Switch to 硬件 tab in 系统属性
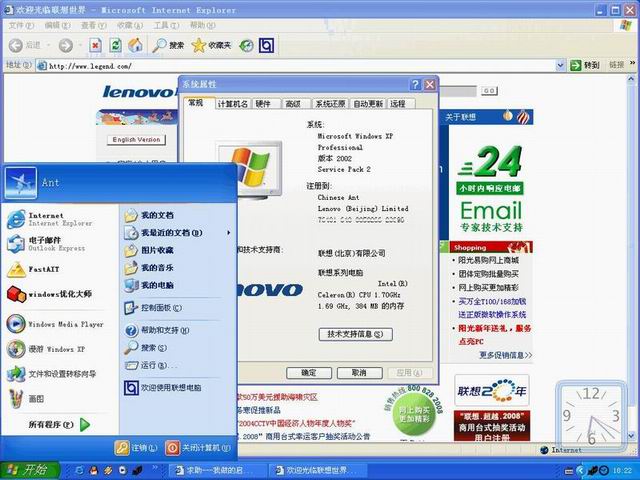 266,104
